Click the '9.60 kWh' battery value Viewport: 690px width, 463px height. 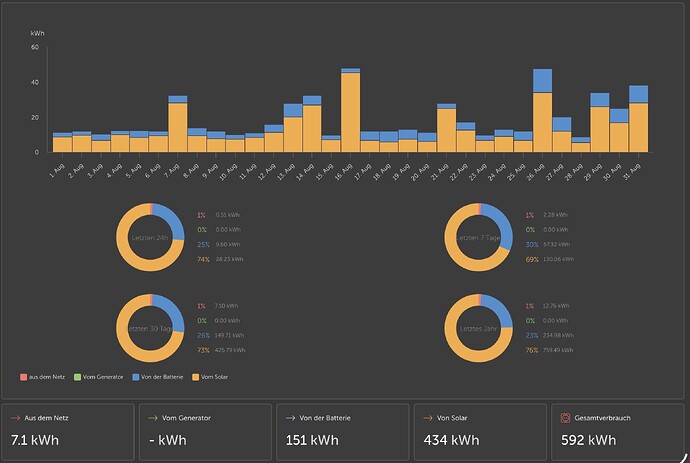coord(228,244)
